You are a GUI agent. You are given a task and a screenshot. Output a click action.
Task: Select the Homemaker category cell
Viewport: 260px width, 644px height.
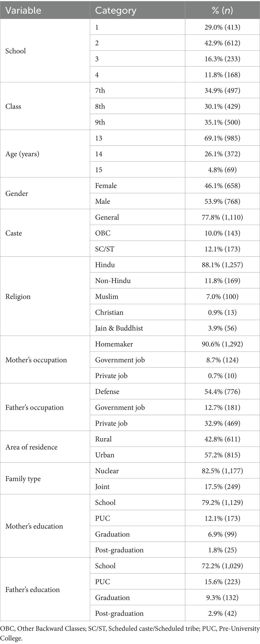click(x=114, y=344)
